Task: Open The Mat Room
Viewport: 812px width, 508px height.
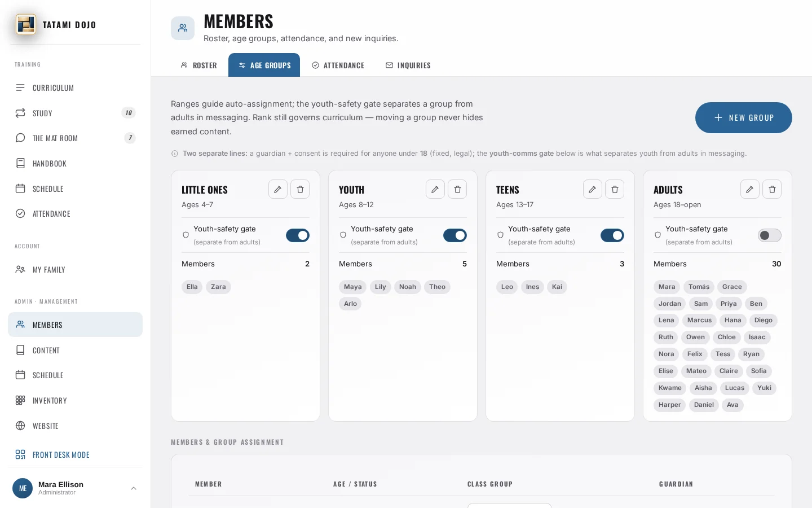Action: [75, 138]
